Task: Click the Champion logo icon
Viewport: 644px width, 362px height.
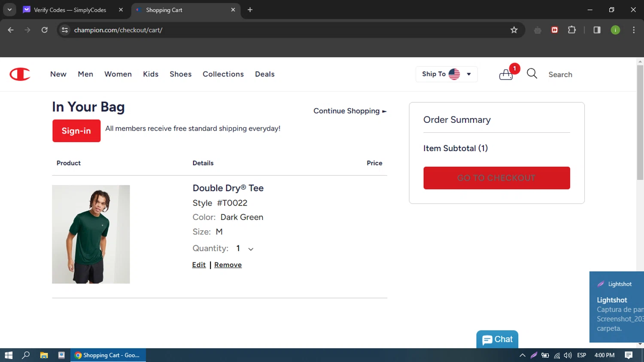Action: pos(20,74)
